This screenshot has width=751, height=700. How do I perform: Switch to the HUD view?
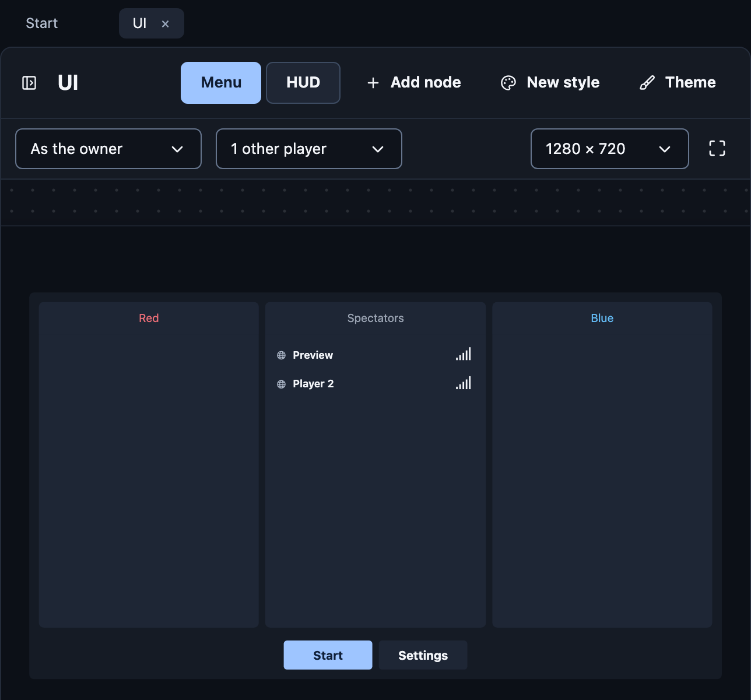303,83
